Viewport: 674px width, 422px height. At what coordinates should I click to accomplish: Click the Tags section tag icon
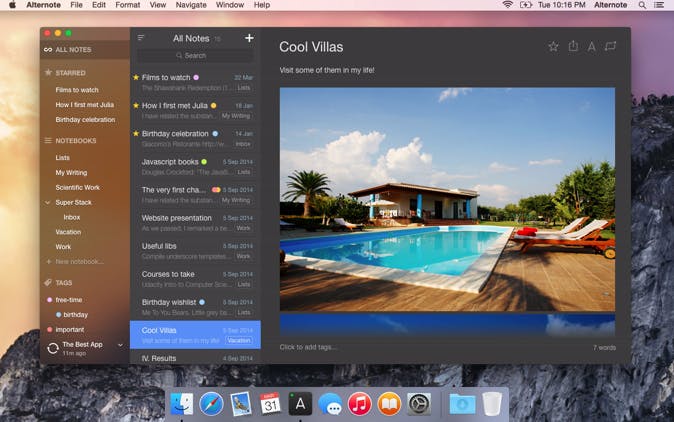(48, 282)
